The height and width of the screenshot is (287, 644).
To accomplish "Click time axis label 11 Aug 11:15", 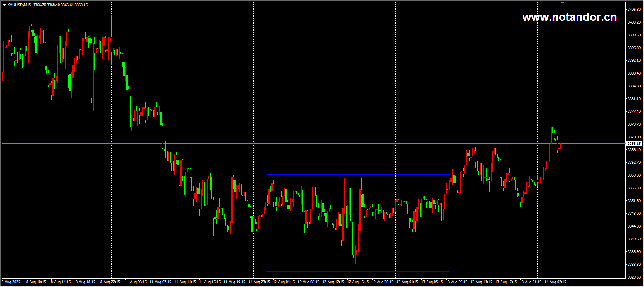I will [185, 282].
